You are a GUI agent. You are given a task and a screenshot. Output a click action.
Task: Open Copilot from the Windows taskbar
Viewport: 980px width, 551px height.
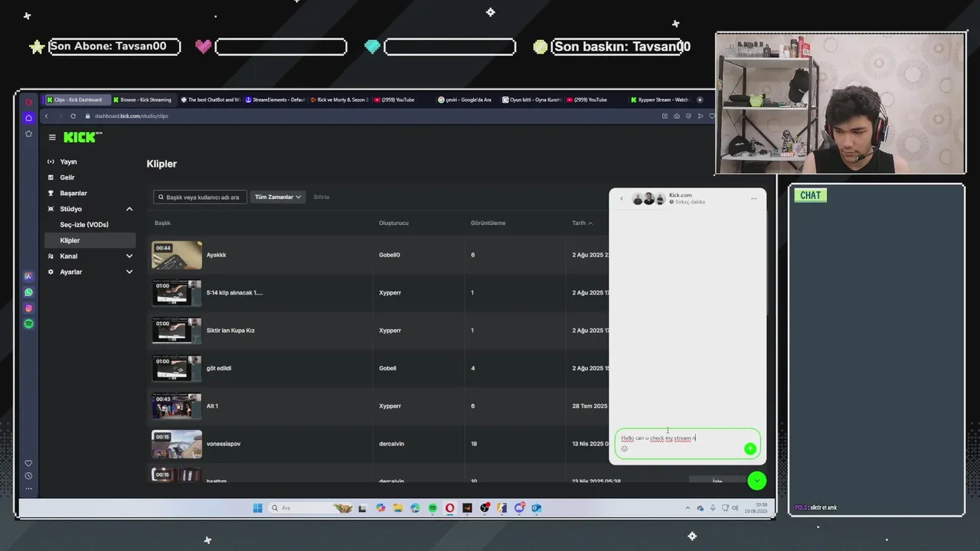click(x=381, y=508)
